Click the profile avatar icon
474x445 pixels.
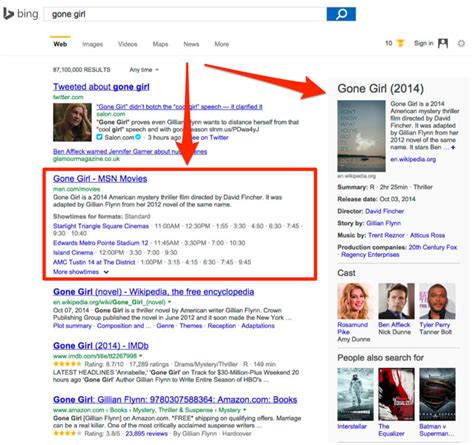(x=443, y=43)
